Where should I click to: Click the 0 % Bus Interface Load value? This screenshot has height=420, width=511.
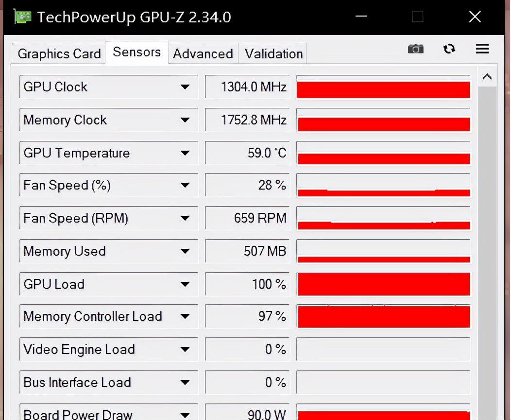click(x=247, y=382)
